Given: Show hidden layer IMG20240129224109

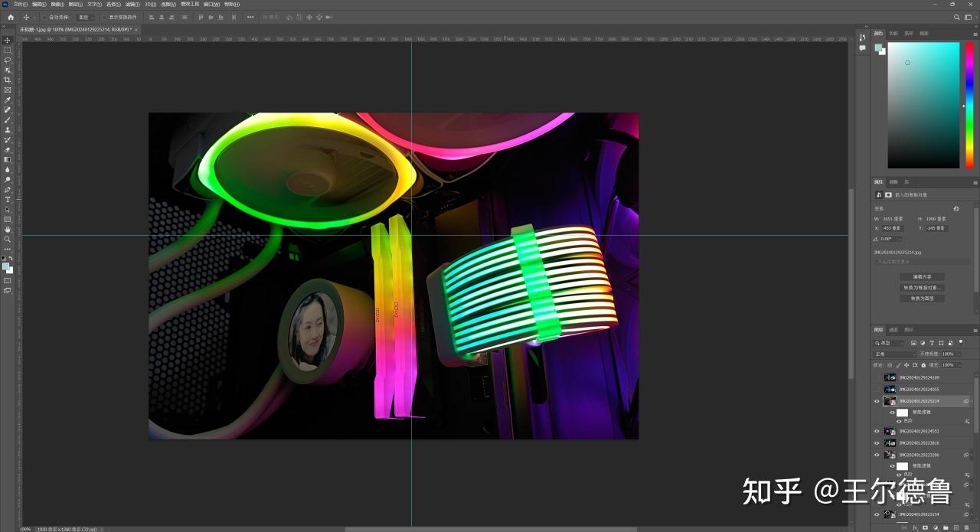Looking at the screenshot, I should tap(877, 377).
